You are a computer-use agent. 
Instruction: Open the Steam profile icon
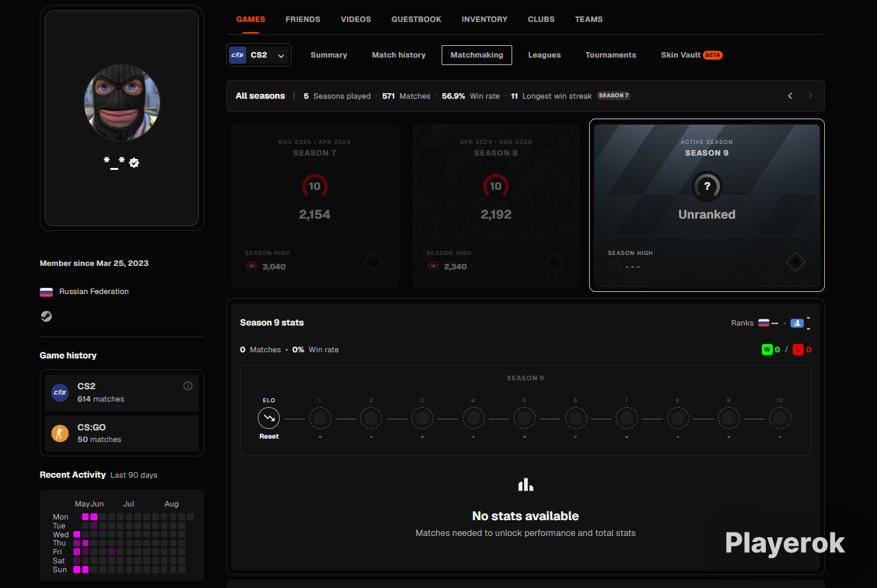[46, 316]
